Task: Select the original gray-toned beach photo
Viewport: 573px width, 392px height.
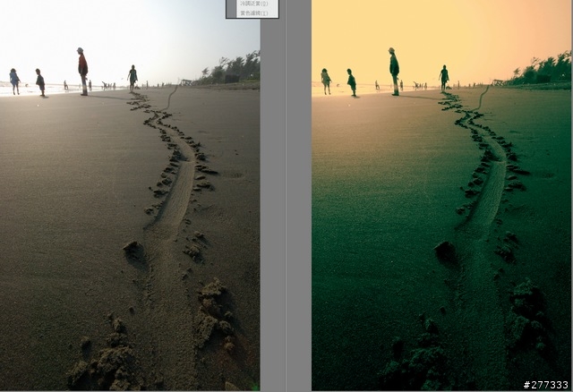Action: [x=130, y=195]
